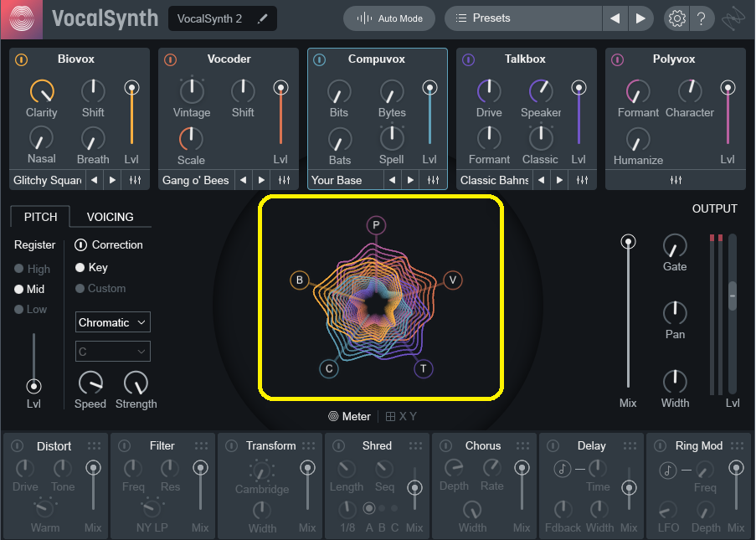Open the Polyvox advanced settings sliders icon
The height and width of the screenshot is (540, 756).
click(676, 180)
